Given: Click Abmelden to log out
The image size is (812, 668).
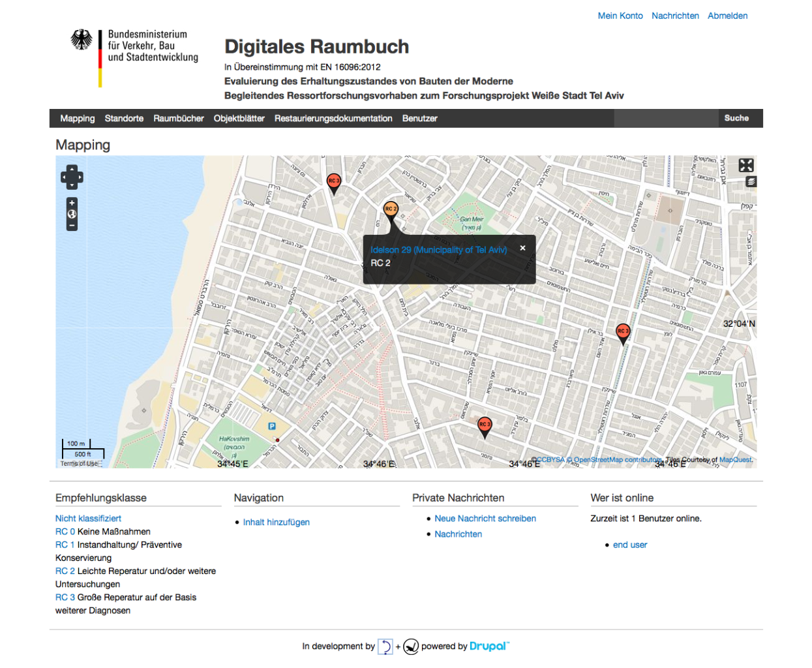Looking at the screenshot, I should [x=727, y=16].
